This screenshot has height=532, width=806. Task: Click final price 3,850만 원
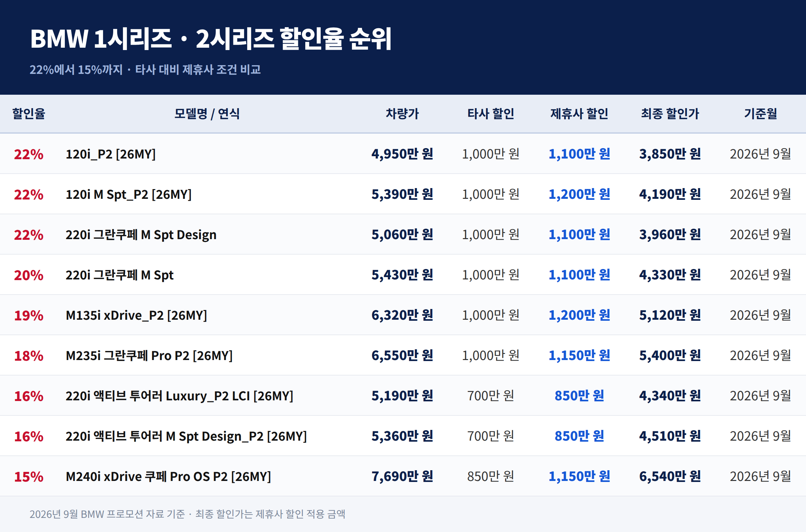[x=670, y=154]
